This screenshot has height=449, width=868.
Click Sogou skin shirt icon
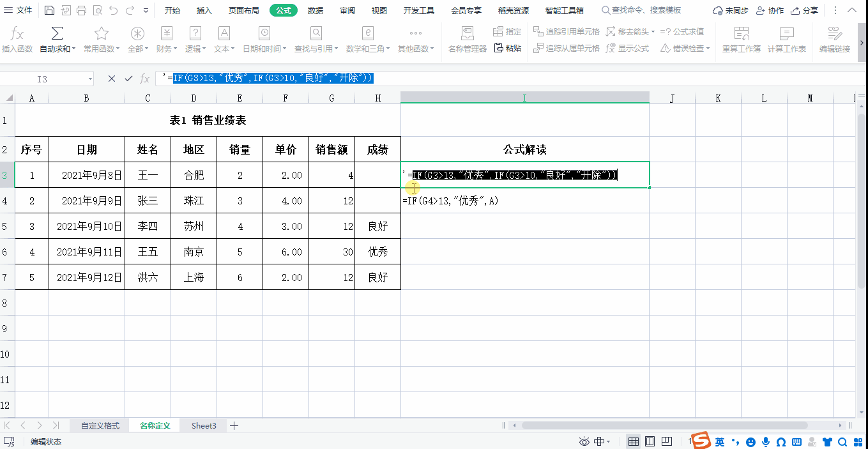(x=828, y=442)
